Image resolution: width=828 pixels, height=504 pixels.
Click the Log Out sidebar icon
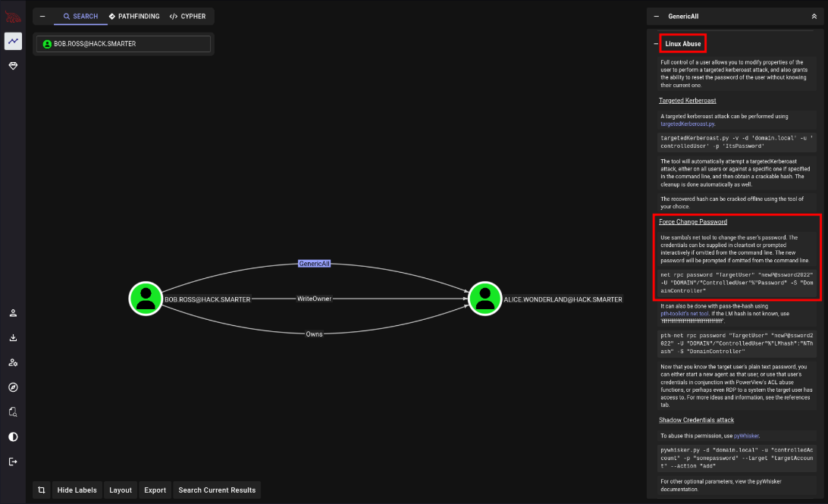tap(13, 462)
